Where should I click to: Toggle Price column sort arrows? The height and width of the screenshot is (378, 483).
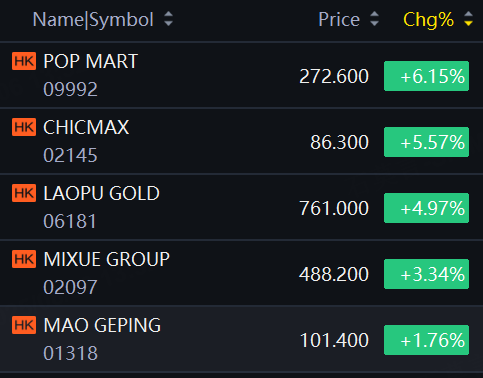[x=374, y=19]
